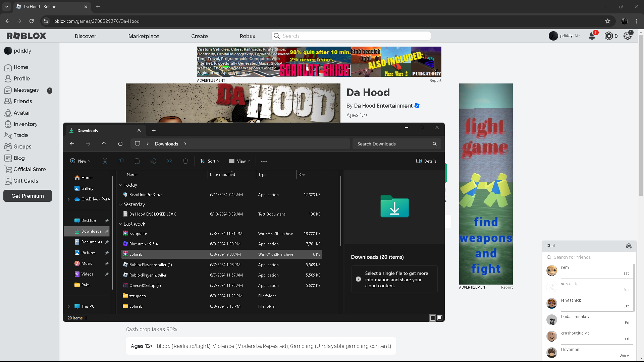Open chat friends group icon

(x=629, y=246)
